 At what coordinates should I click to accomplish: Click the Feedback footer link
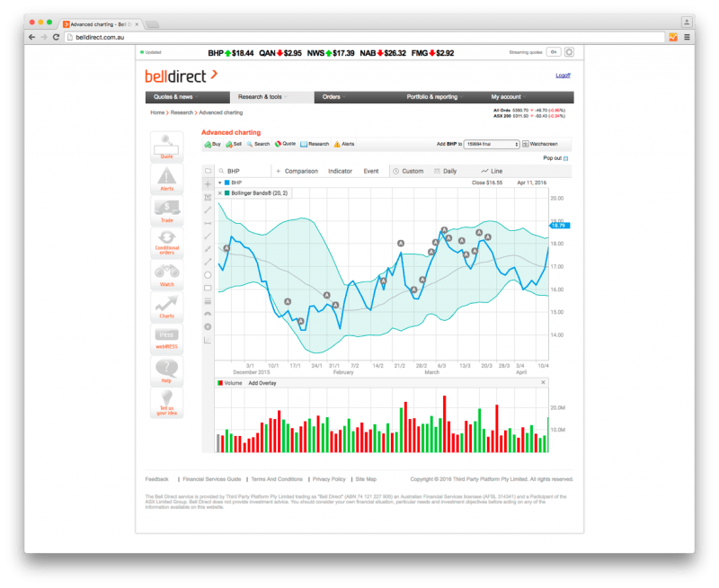(156, 479)
